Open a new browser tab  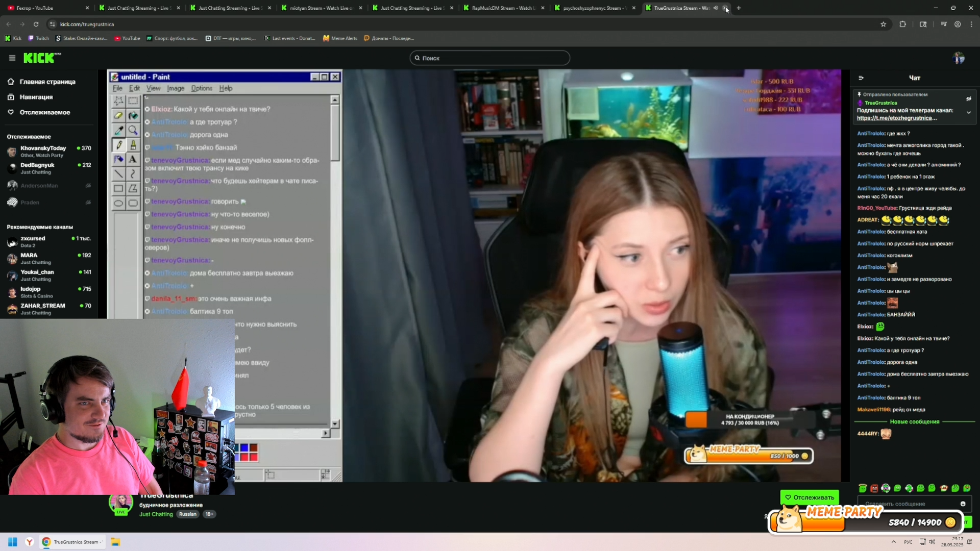click(739, 8)
